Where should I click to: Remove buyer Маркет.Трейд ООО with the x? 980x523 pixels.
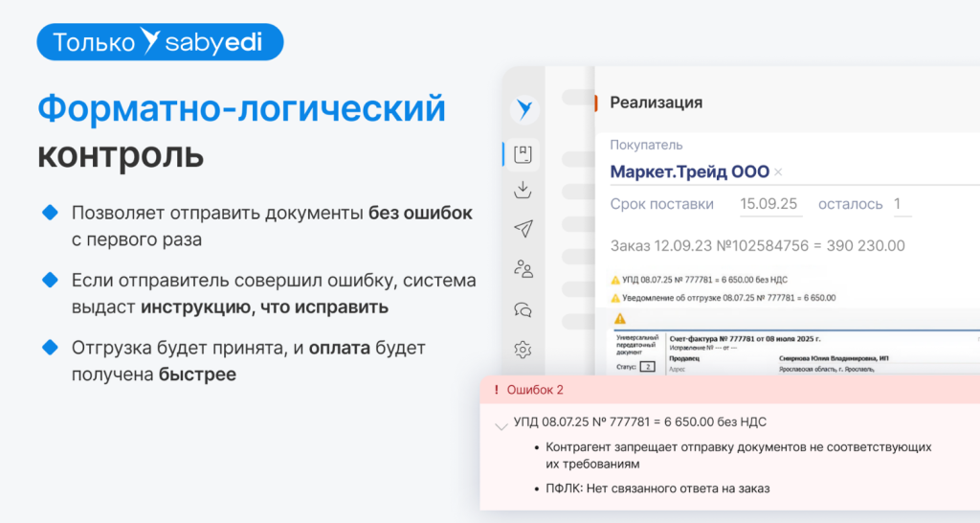pos(778,172)
